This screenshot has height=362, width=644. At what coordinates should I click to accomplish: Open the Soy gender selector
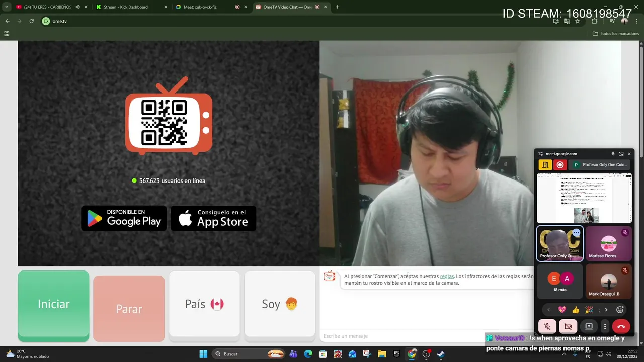tap(280, 304)
